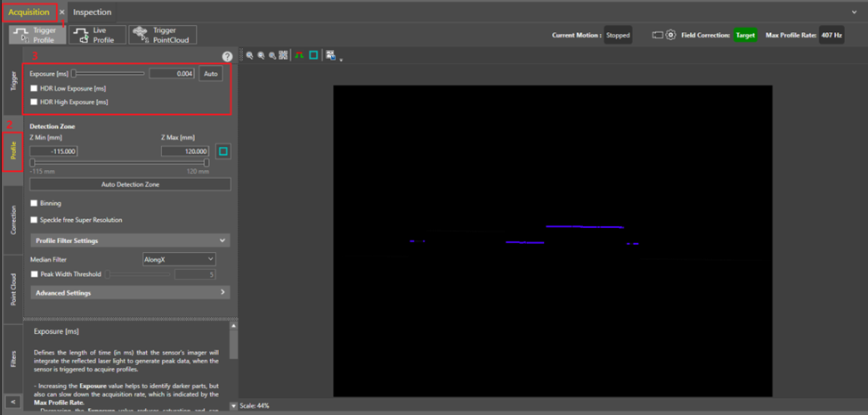
Task: Click the Auto Detection Zone button
Action: pyautogui.click(x=130, y=184)
